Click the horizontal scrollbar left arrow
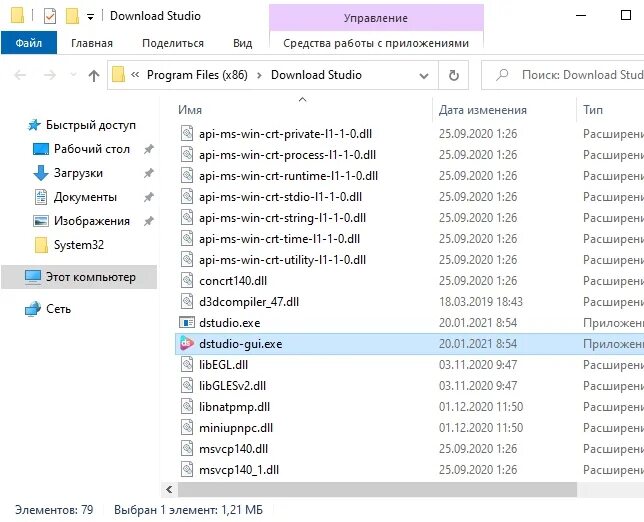This screenshot has width=644, height=522. [x=169, y=489]
